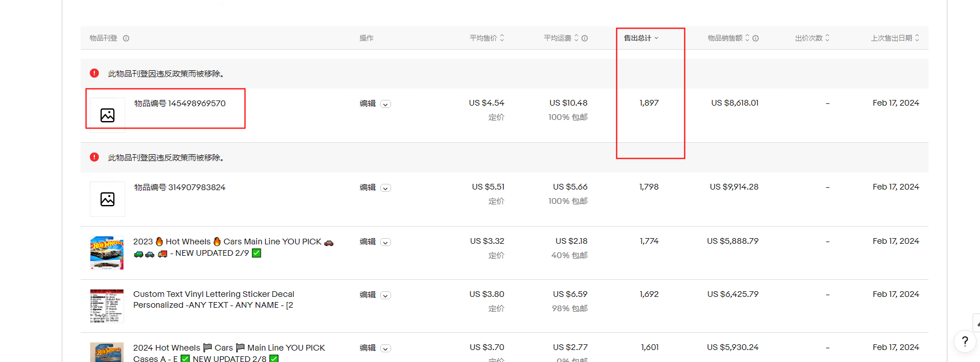This screenshot has width=980, height=362.
Task: Click red warning icon above item 145498969570
Action: 94,73
